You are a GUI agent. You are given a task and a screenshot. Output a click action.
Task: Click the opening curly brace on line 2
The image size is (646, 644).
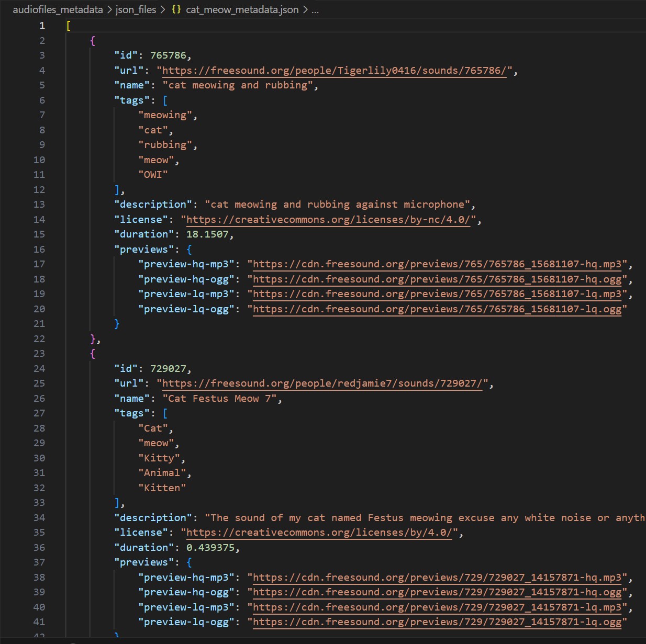93,41
